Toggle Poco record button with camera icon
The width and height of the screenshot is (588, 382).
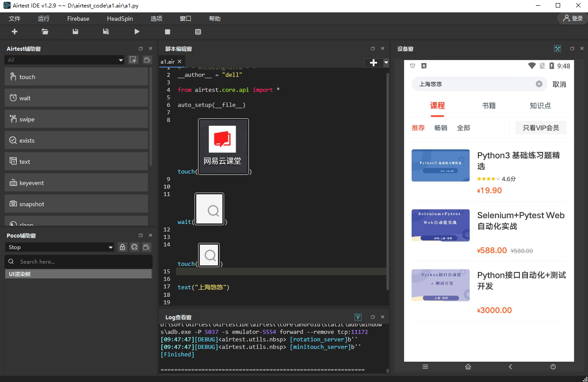pyautogui.click(x=146, y=247)
